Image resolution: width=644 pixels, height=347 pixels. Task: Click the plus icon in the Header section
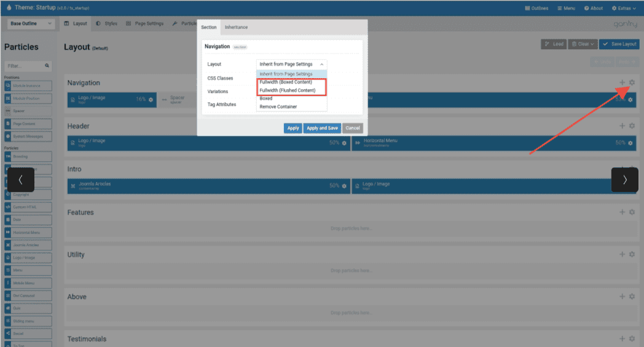(x=622, y=126)
